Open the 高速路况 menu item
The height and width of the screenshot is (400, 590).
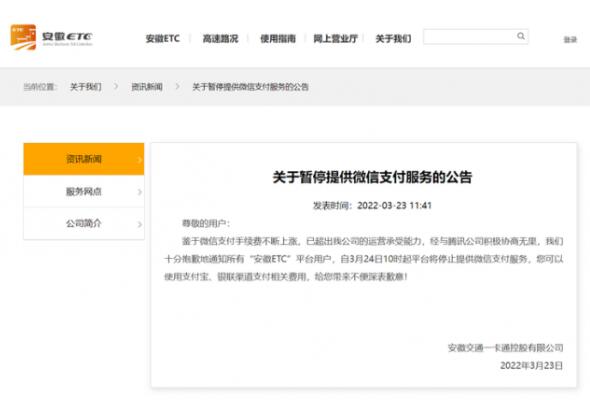click(220, 38)
